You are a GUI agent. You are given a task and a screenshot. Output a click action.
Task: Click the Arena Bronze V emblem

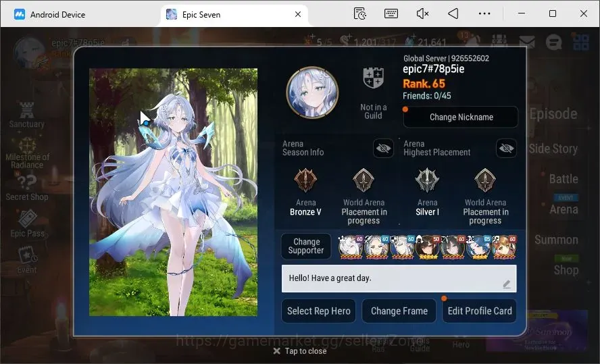305,180
